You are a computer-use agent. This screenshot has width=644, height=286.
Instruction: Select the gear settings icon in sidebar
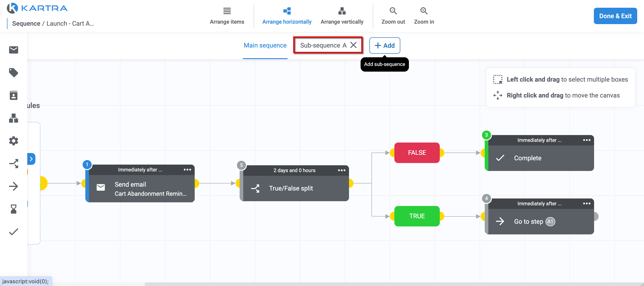13,141
